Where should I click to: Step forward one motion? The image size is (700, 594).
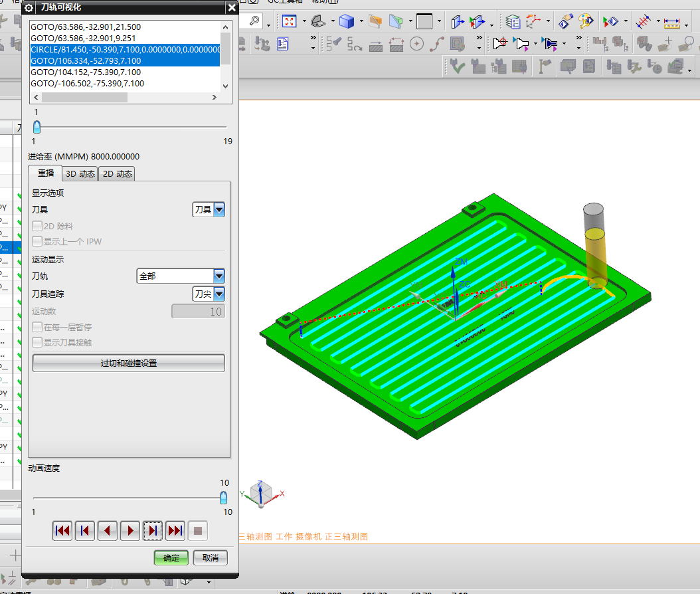pyautogui.click(x=153, y=531)
